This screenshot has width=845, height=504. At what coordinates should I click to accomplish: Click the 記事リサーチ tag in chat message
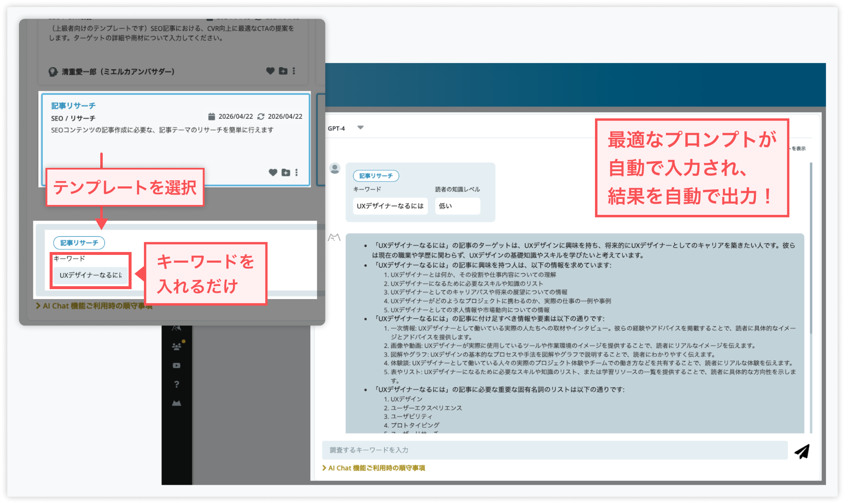[375, 176]
